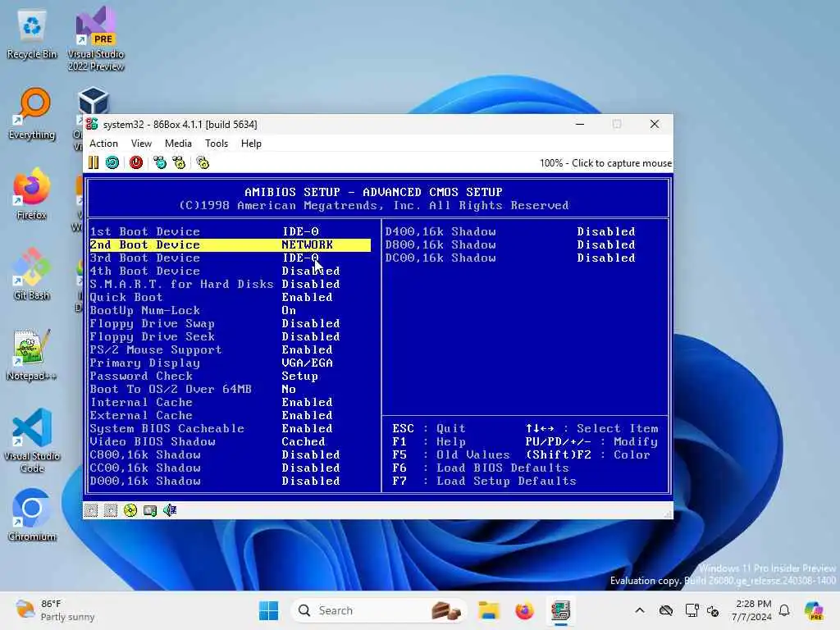
Task: Select the 'System BIOS Cacheable' row
Action: point(231,428)
